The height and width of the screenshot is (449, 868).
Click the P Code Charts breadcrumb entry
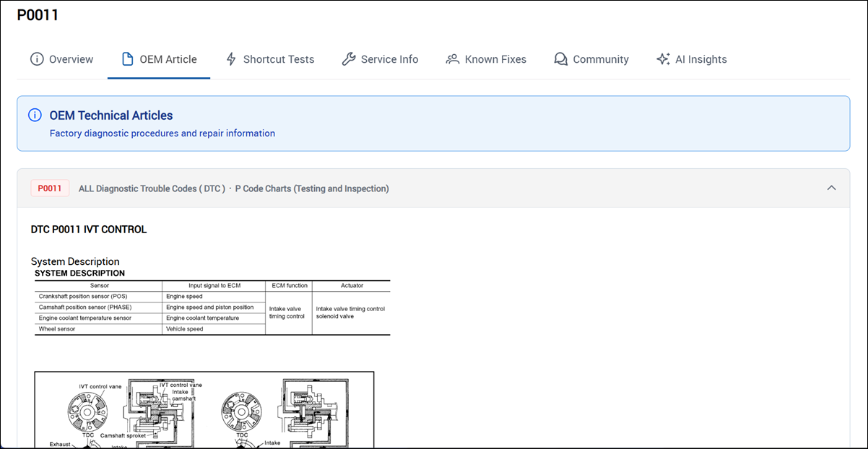tap(312, 188)
